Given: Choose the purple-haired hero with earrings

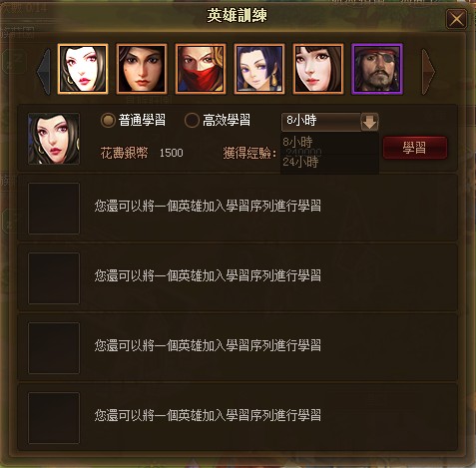Looking at the screenshot, I should tap(259, 69).
